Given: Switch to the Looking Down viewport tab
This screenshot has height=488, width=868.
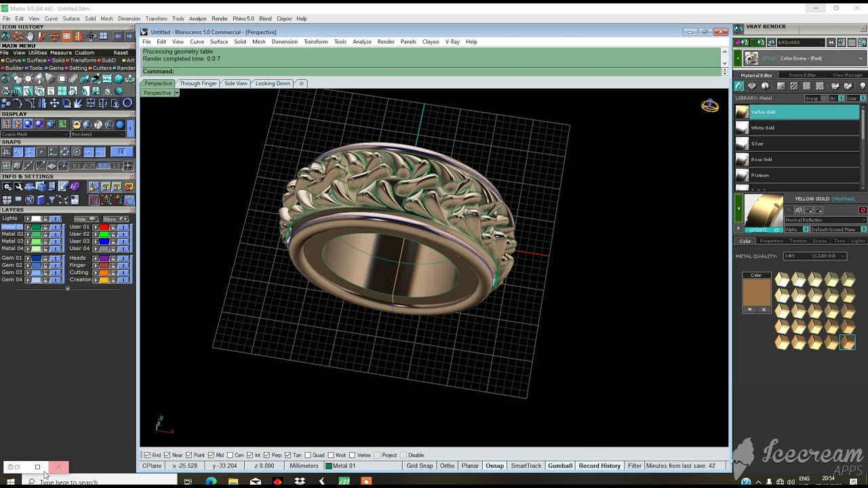Looking at the screenshot, I should click(x=273, y=83).
